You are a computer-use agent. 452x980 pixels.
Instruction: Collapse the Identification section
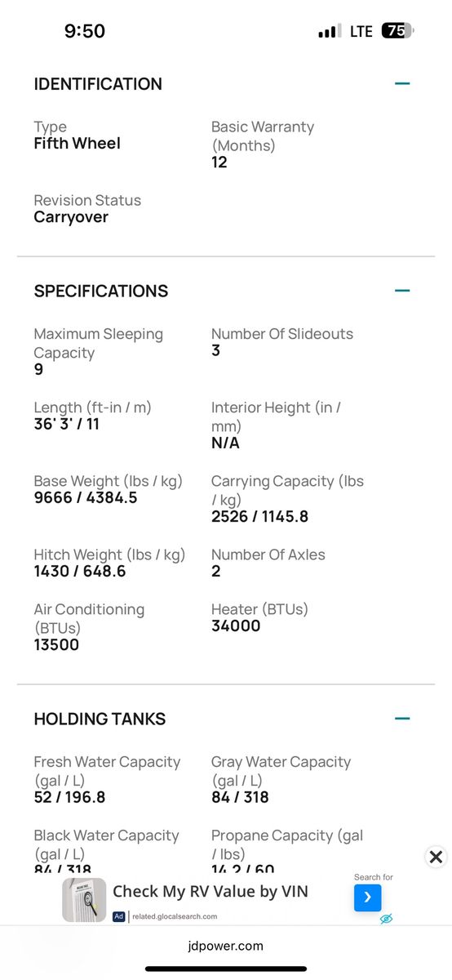[x=401, y=83]
